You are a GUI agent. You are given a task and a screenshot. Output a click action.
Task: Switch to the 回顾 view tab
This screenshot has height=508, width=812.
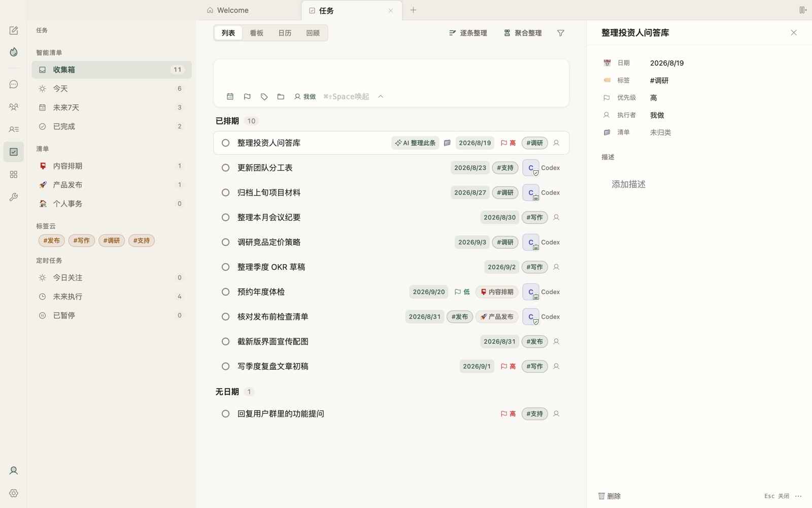(313, 33)
